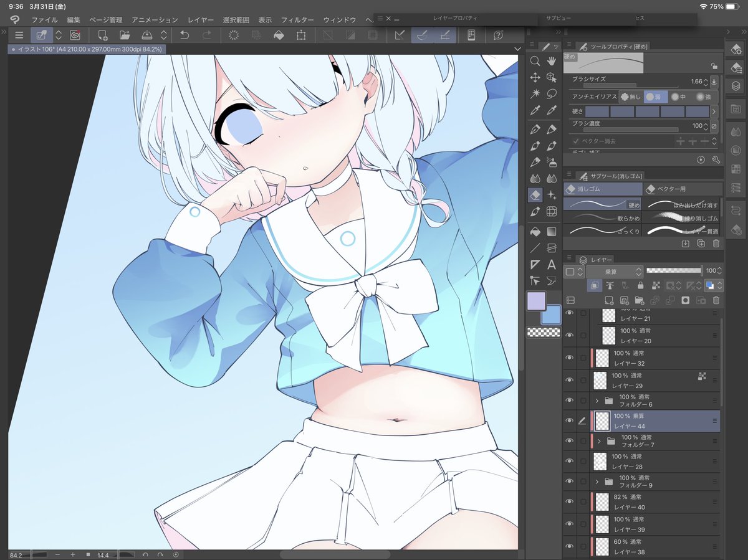
Task: Expand フォルダー 9 in layer list
Action: (597, 482)
